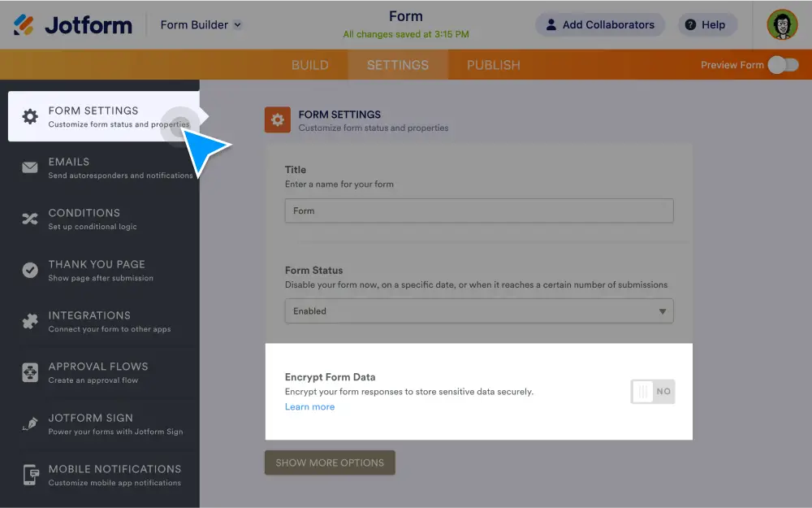The height and width of the screenshot is (508, 812).
Task: Open the Form Status dropdown arrow
Action: click(x=663, y=310)
